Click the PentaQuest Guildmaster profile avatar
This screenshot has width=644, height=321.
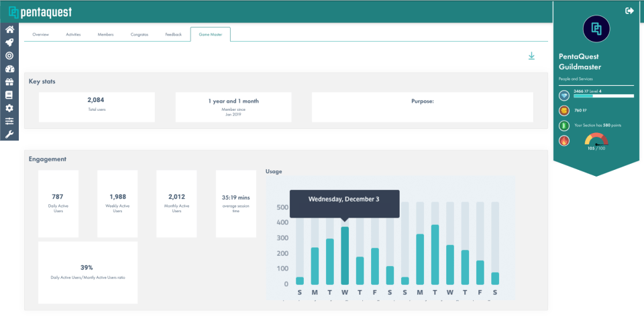point(596,29)
